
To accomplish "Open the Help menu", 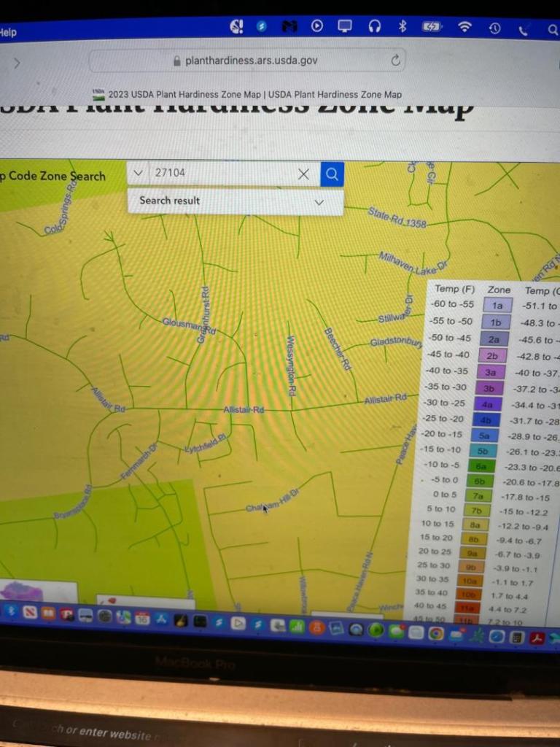I will pyautogui.click(x=7, y=32).
